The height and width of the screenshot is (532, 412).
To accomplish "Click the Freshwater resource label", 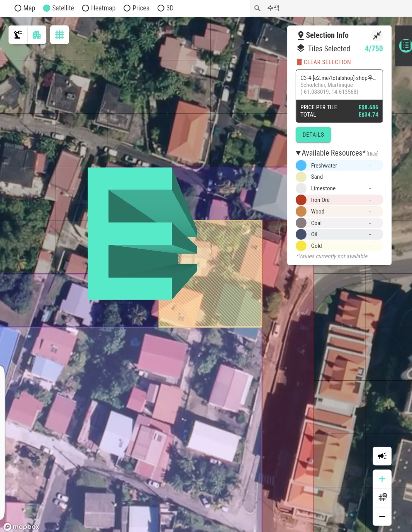I will pyautogui.click(x=324, y=166).
